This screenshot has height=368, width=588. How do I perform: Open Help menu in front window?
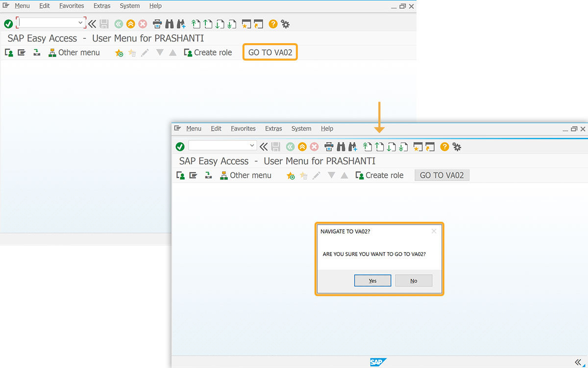(327, 129)
